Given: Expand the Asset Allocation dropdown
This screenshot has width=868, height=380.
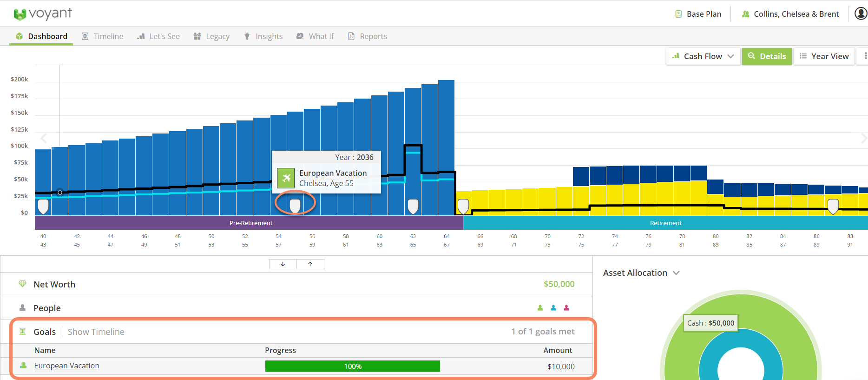Looking at the screenshot, I should (x=641, y=273).
